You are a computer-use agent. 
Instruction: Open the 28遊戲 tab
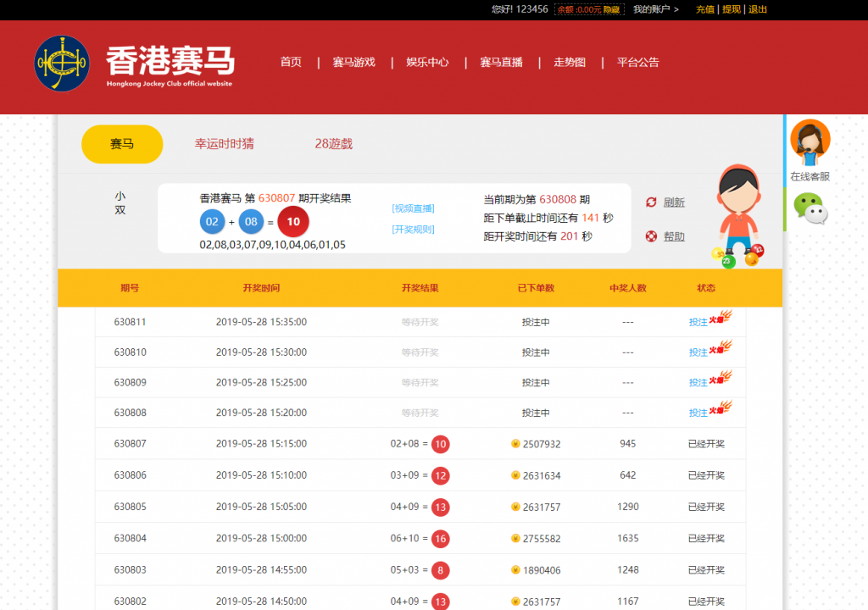pyautogui.click(x=333, y=144)
